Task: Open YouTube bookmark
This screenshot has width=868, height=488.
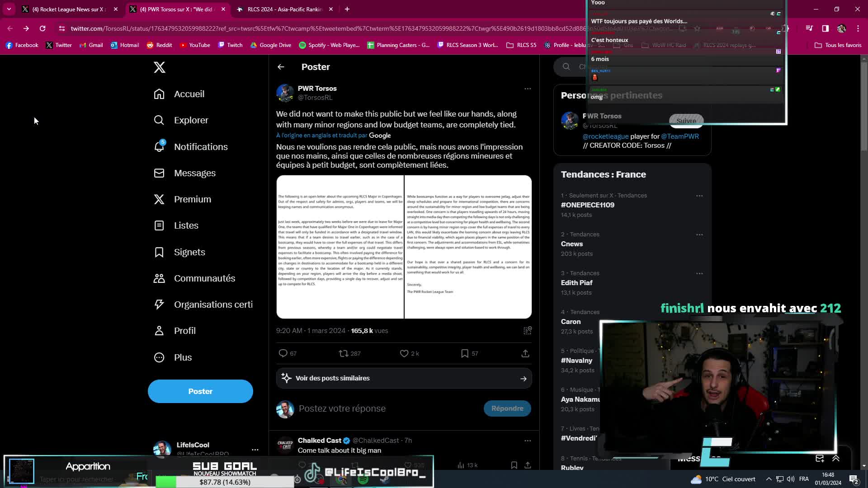Action: click(195, 45)
